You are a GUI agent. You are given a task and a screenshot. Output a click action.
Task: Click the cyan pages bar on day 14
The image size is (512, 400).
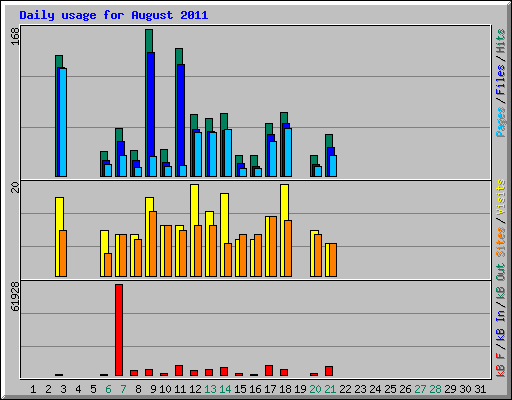[228, 153]
